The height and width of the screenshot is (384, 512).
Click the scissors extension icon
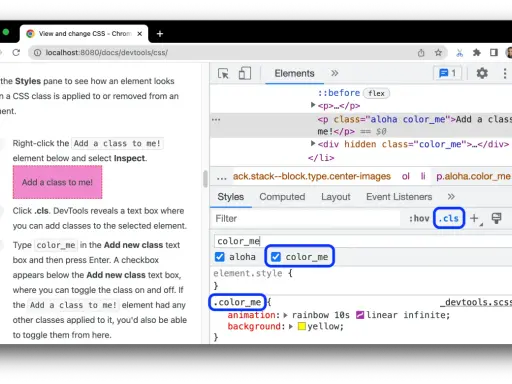459,53
